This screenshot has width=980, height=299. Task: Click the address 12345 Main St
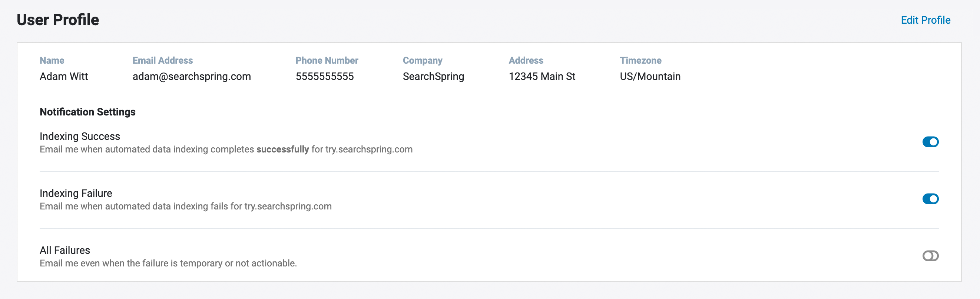[542, 76]
